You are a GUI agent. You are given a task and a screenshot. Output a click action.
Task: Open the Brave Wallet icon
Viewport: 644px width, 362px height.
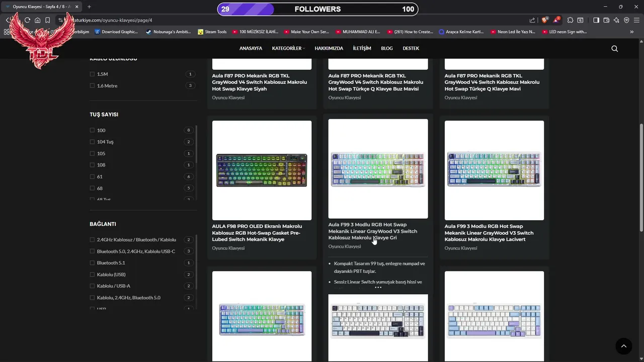click(606, 20)
